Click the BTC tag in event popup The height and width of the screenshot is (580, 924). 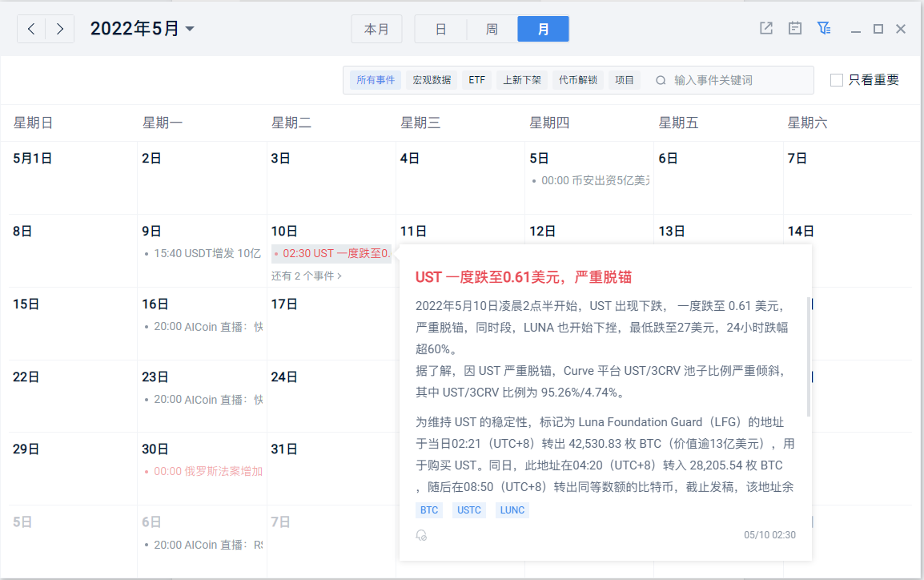[429, 510]
